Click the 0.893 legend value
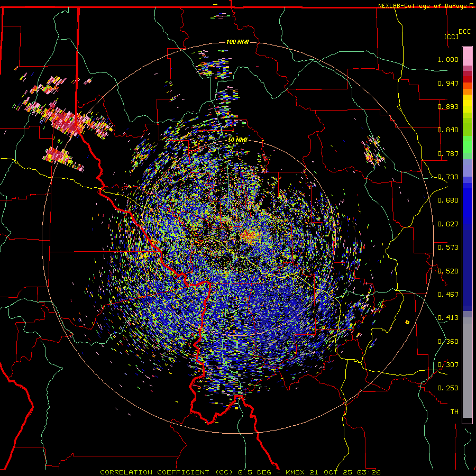The height and width of the screenshot is (476, 476). click(x=448, y=106)
